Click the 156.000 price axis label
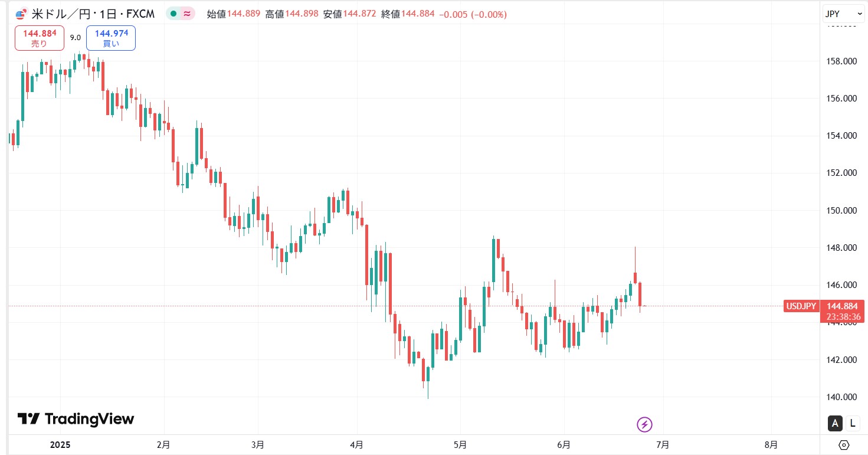 tap(841, 99)
